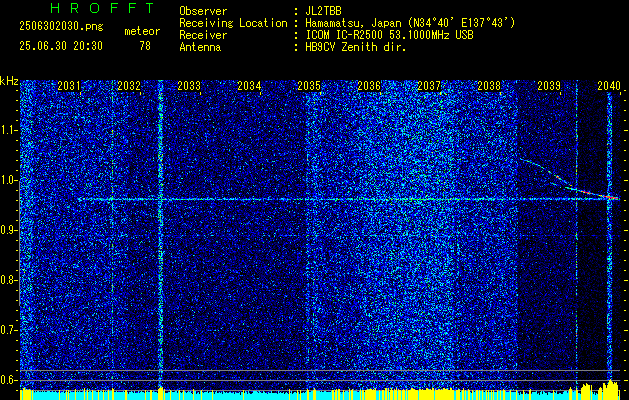
Task: Select ICOM IC-R2500 53.1000MHz USB text
Action: 390,35
